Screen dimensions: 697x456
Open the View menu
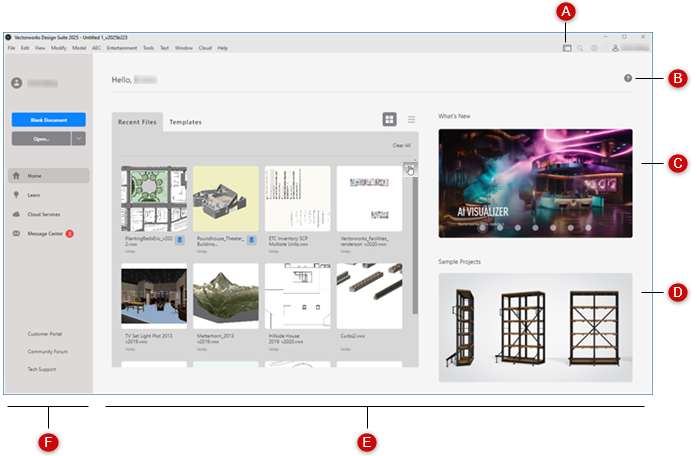click(x=40, y=48)
